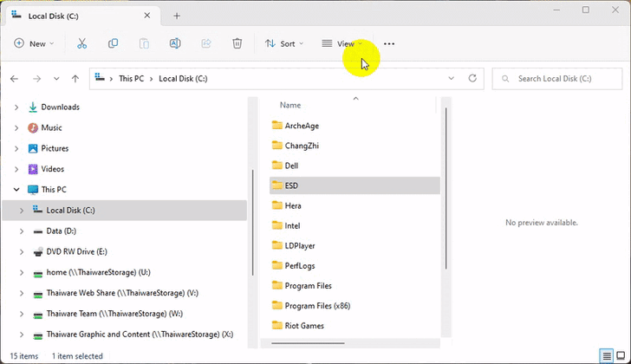
Task: Open the Sort dropdown menu
Action: pos(284,43)
